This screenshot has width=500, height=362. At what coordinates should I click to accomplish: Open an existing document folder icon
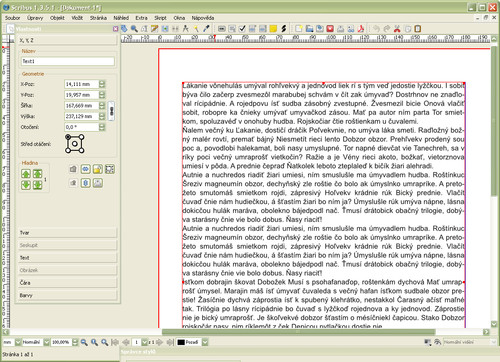tap(309, 29)
